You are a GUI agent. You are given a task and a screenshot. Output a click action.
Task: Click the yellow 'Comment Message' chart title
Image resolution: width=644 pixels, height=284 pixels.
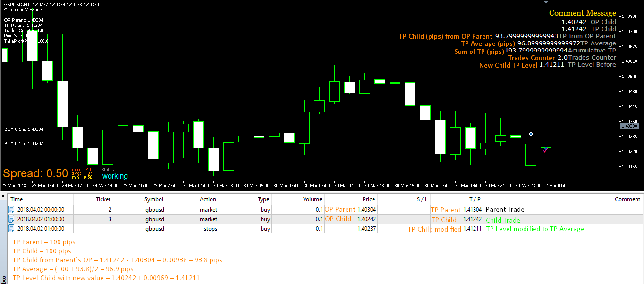583,13
